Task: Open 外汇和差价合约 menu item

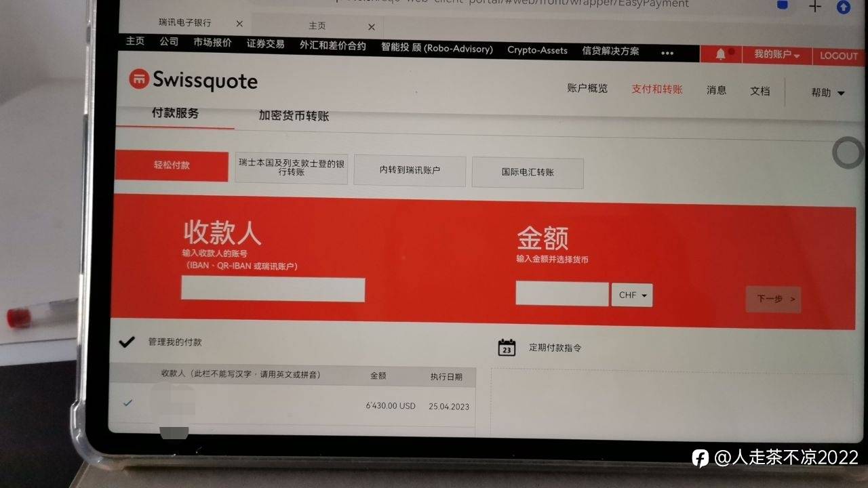Action: 332,45
